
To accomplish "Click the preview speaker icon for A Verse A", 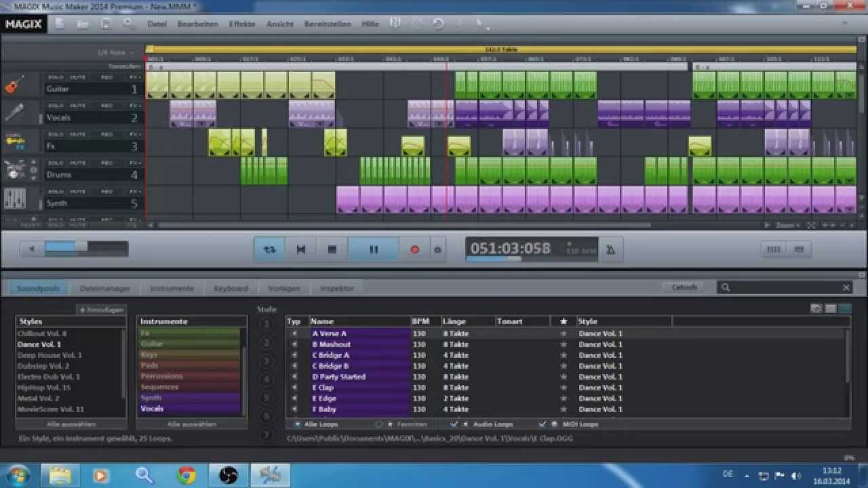I will [x=294, y=333].
